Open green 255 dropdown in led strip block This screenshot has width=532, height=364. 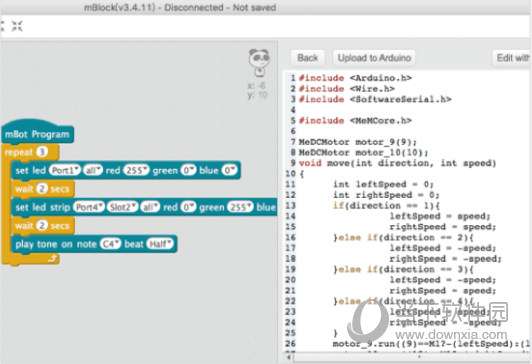tap(240, 207)
